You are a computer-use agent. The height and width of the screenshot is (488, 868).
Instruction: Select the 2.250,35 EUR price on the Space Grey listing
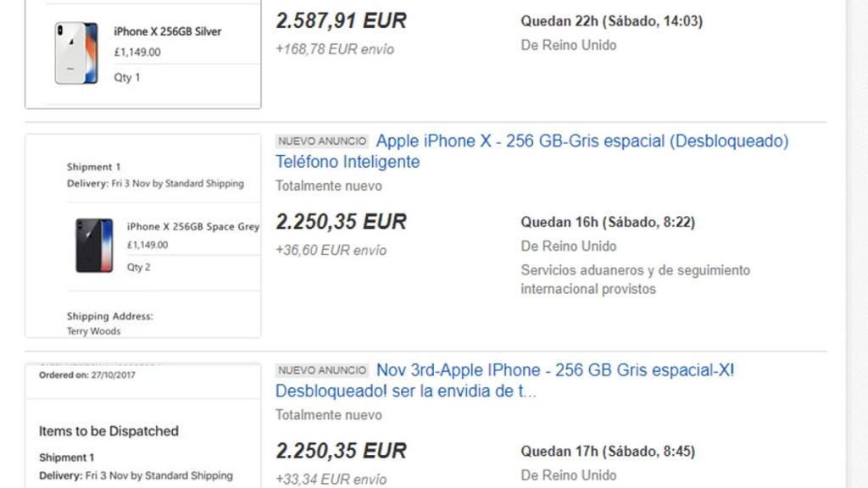(x=339, y=222)
